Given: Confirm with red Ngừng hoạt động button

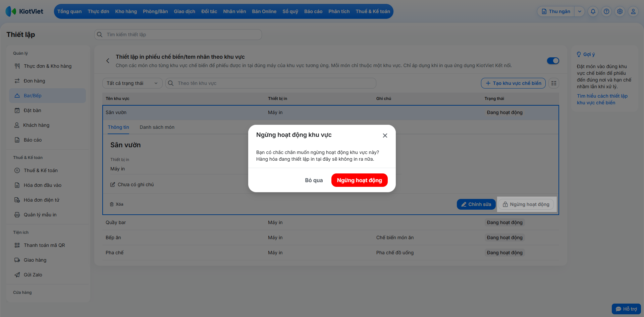Looking at the screenshot, I should 359,180.
